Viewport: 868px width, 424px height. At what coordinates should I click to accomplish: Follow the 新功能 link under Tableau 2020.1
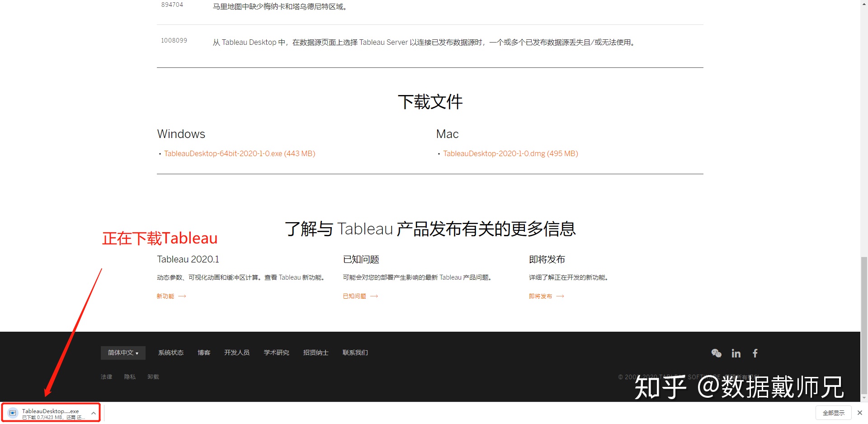point(171,296)
